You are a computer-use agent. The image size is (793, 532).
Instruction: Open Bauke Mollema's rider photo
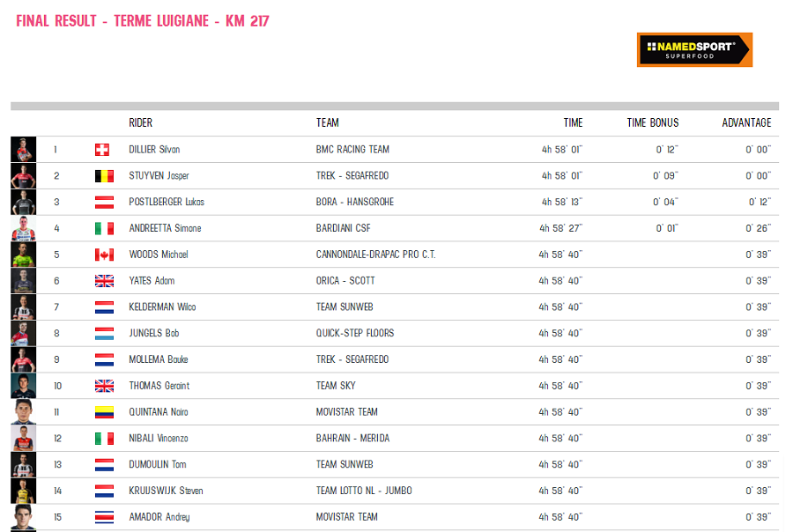[23, 359]
